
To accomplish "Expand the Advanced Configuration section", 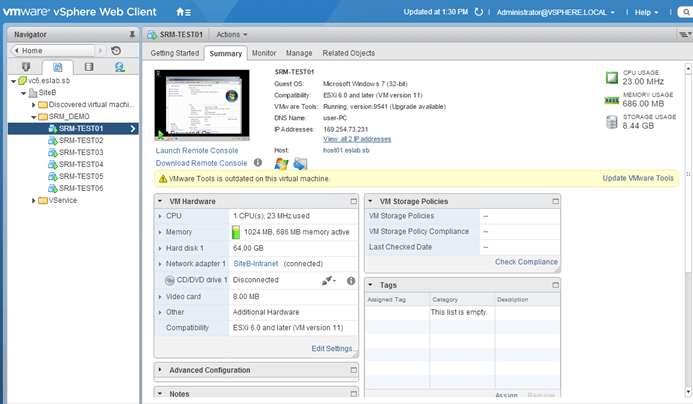I will [163, 370].
